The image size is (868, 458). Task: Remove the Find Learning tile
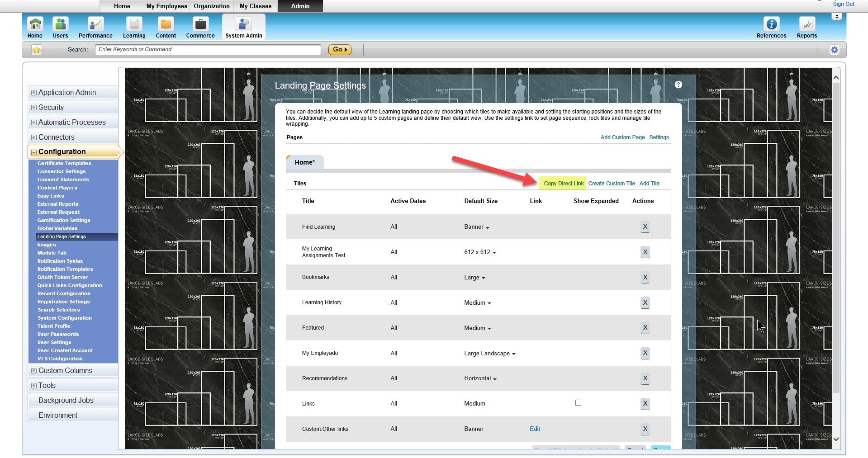click(645, 227)
